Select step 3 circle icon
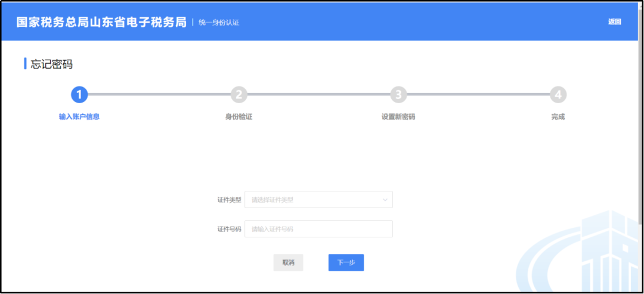The height and width of the screenshot is (294, 644). [398, 95]
